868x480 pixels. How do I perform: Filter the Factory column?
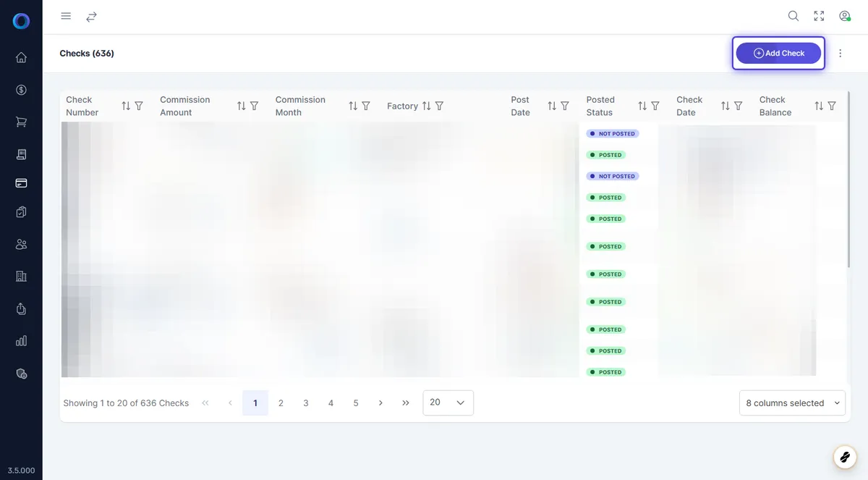pyautogui.click(x=440, y=106)
